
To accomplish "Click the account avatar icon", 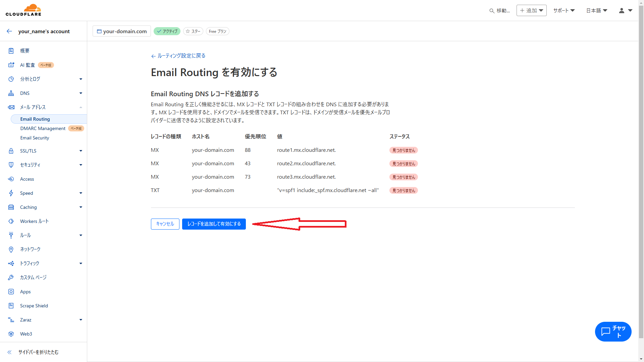I will coord(622,10).
